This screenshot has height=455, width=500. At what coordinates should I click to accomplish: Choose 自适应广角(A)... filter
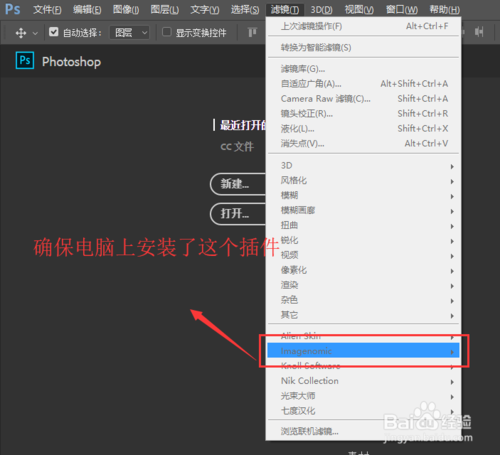click(364, 83)
